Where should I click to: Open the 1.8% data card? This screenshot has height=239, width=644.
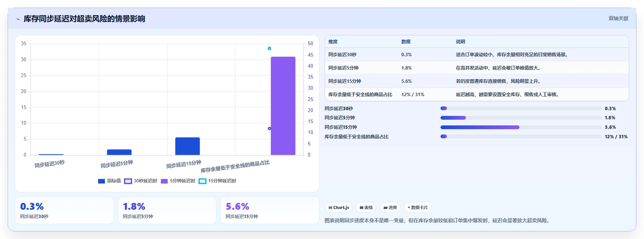[x=167, y=210]
